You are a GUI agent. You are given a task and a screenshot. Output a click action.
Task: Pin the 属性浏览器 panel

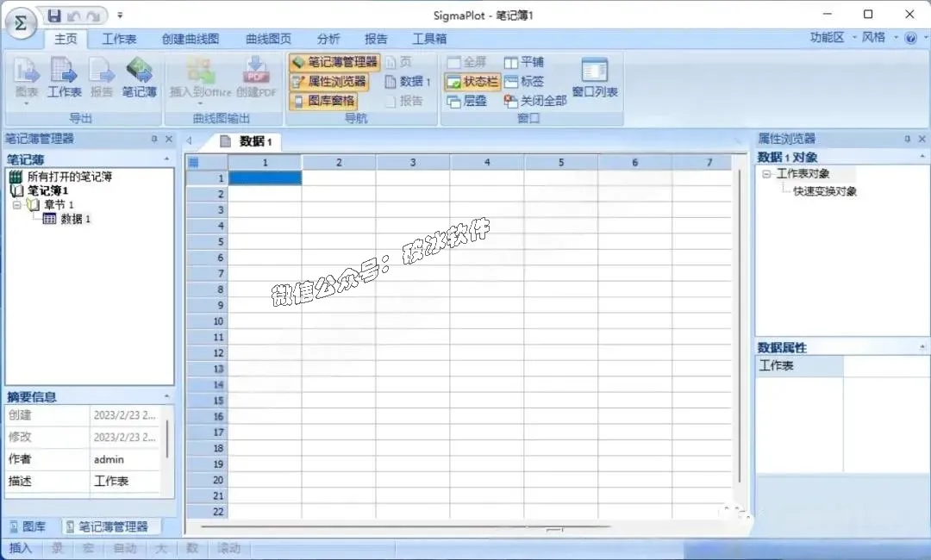pyautogui.click(x=907, y=139)
